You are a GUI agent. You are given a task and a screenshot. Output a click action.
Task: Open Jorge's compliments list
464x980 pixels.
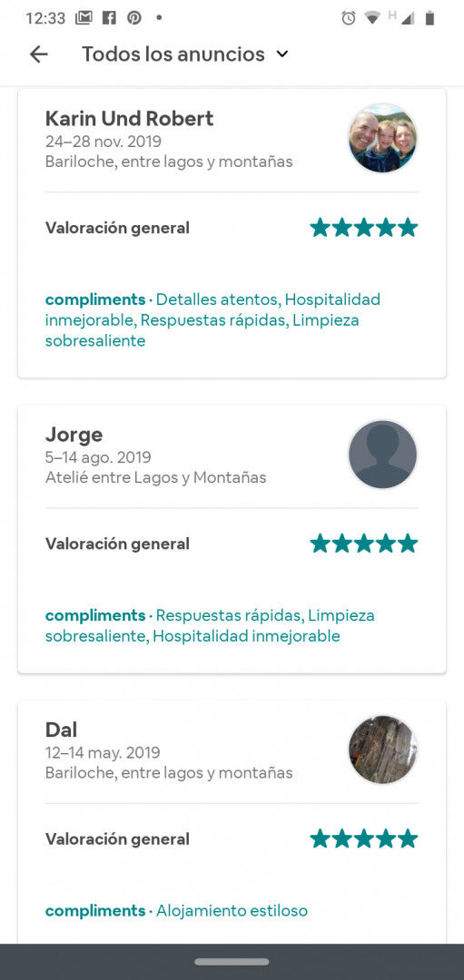(210, 625)
